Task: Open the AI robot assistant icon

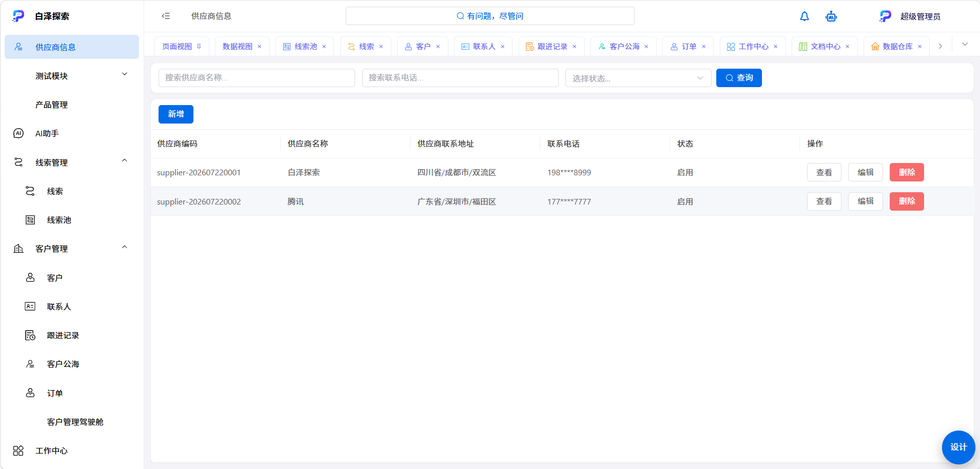Action: [831, 16]
